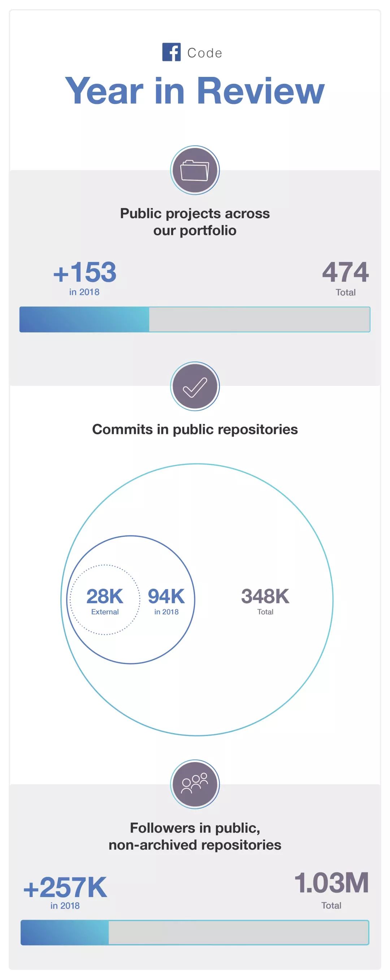390x980 pixels.
Task: Click the Facebook logo icon
Action: (171, 52)
